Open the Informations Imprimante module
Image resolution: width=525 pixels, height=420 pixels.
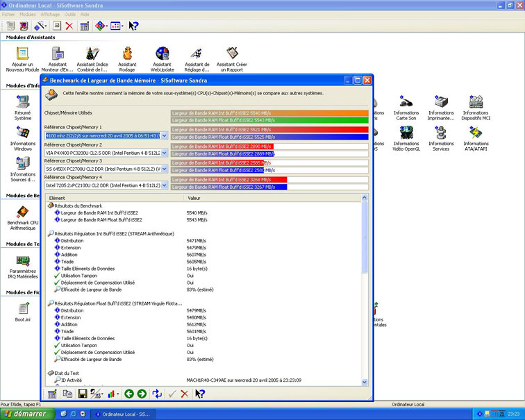pos(441,108)
